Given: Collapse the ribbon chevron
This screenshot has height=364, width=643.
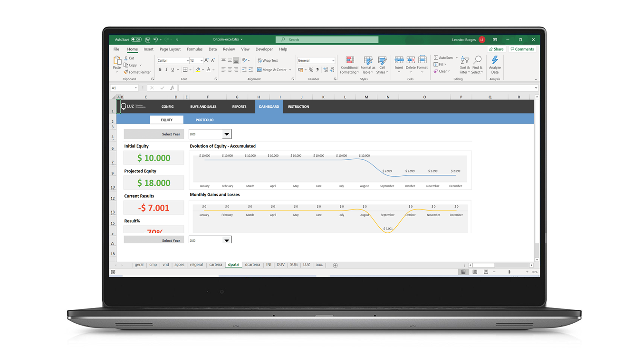Looking at the screenshot, I should [536, 79].
